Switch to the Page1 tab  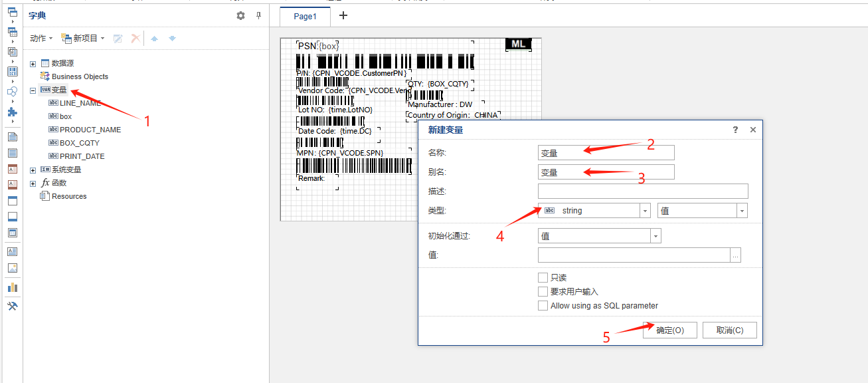click(x=305, y=17)
